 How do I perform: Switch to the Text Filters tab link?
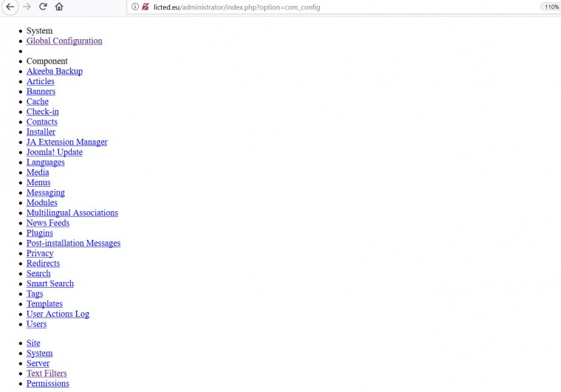coord(47,374)
